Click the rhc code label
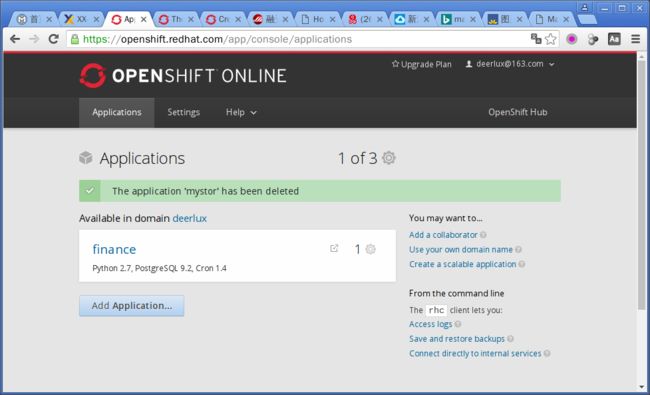 tap(436, 310)
